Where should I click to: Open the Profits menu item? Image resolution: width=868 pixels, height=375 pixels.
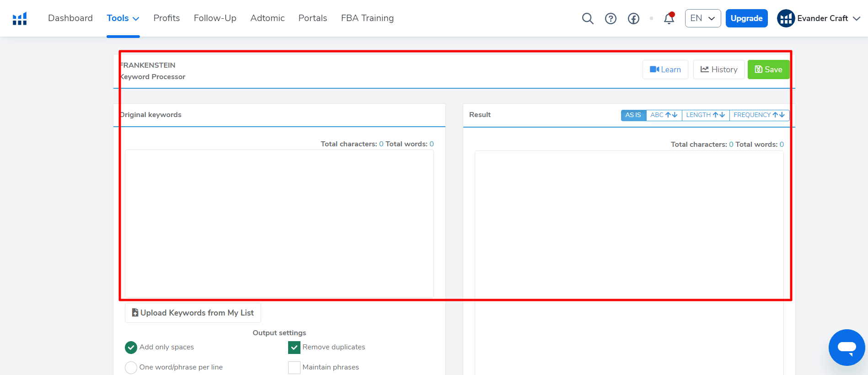tap(166, 18)
